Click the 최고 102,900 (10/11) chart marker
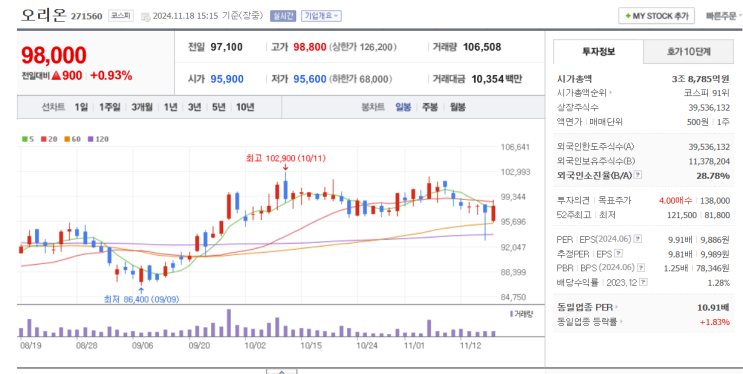The width and height of the screenshot is (743, 374). tap(286, 158)
